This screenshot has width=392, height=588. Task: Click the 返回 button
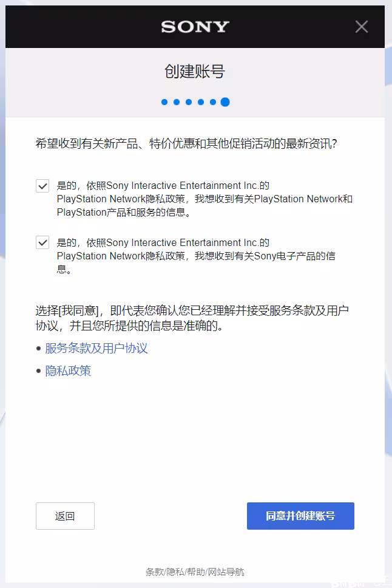click(65, 516)
